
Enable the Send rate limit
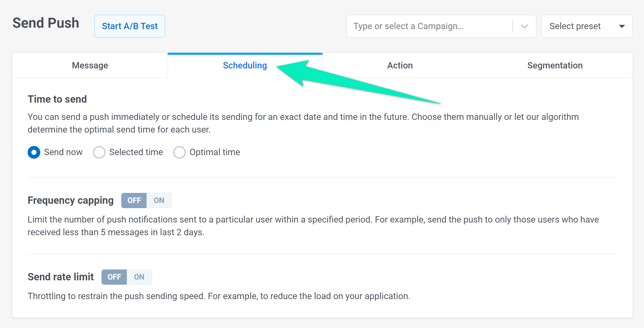pyautogui.click(x=139, y=277)
